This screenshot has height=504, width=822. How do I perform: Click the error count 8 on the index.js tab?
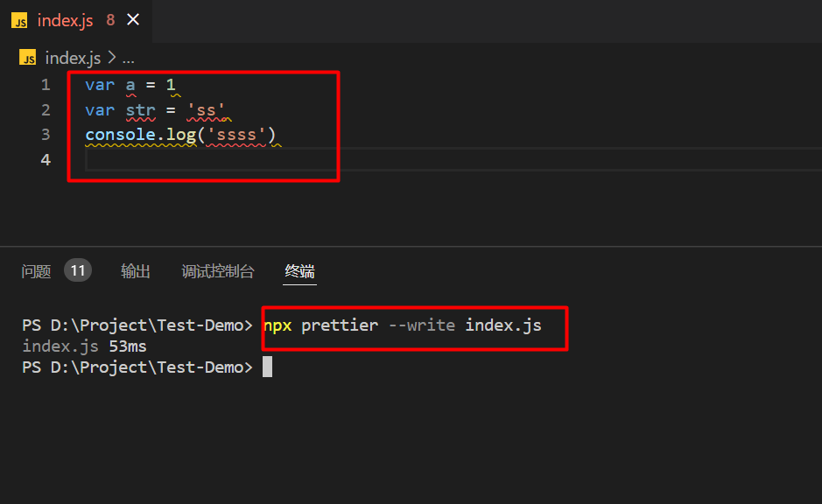tap(110, 21)
